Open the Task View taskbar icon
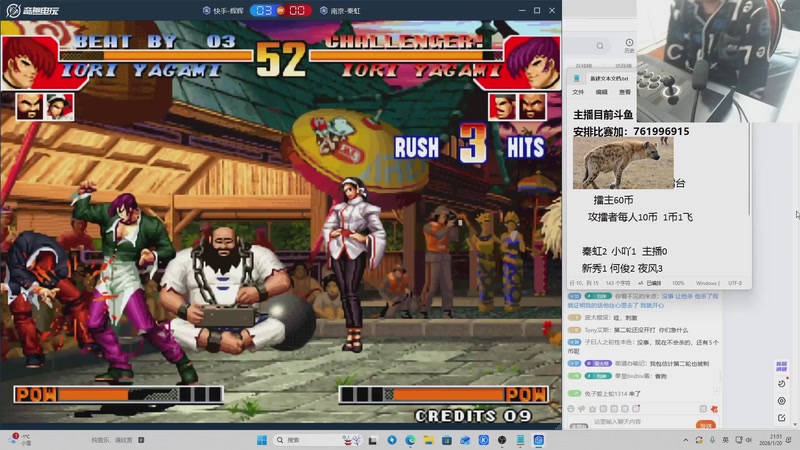The height and width of the screenshot is (450, 800). tap(373, 440)
